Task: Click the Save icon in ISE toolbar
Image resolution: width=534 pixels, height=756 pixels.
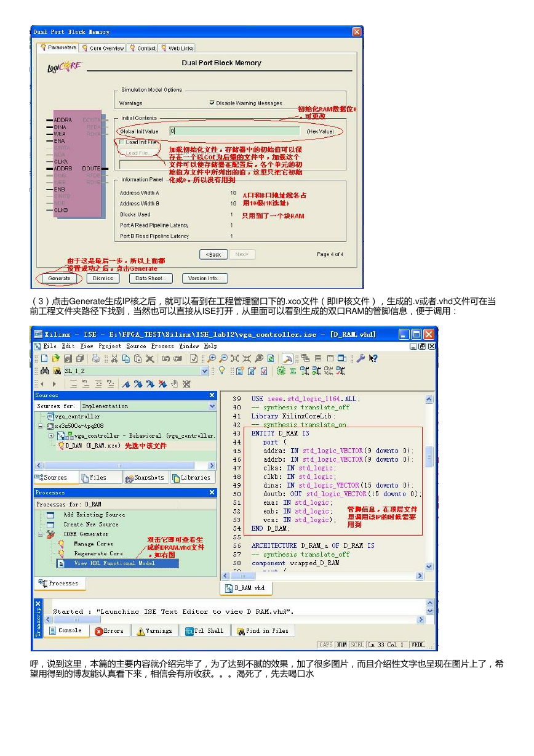Action: coord(67,358)
